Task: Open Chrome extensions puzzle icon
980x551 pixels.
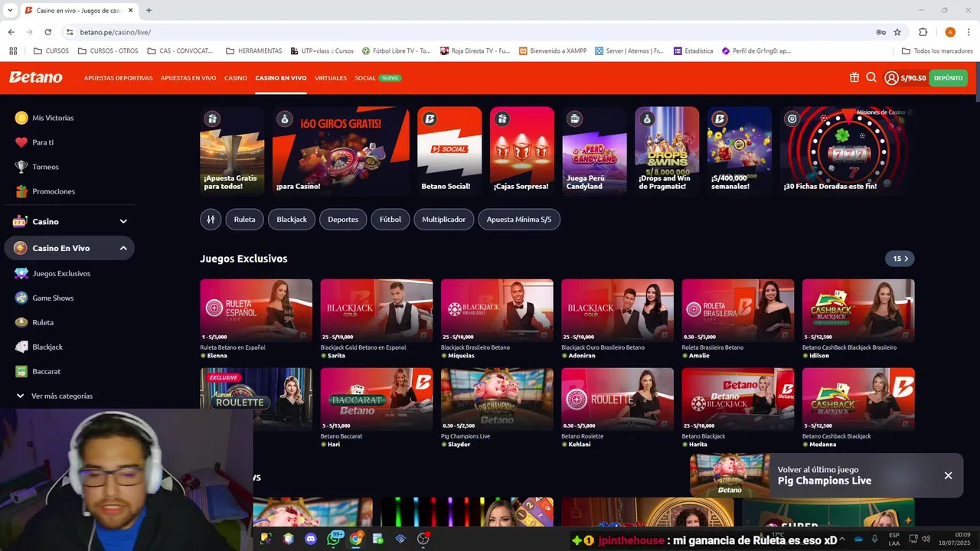Action: [923, 32]
